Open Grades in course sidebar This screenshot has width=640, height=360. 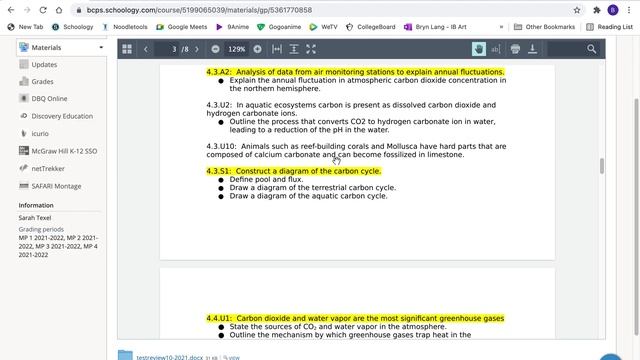(42, 82)
